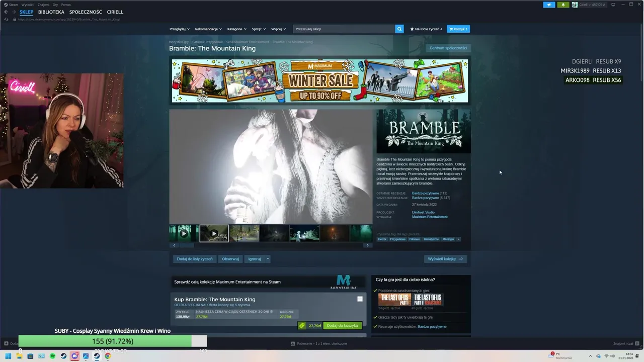The image size is (644, 362).
Task: Open the Steam menu
Action: [11, 5]
